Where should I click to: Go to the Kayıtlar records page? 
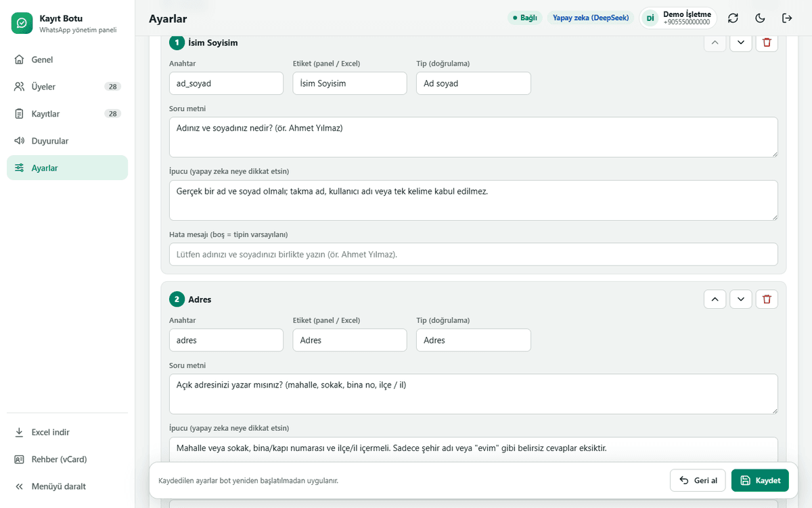tap(67, 114)
